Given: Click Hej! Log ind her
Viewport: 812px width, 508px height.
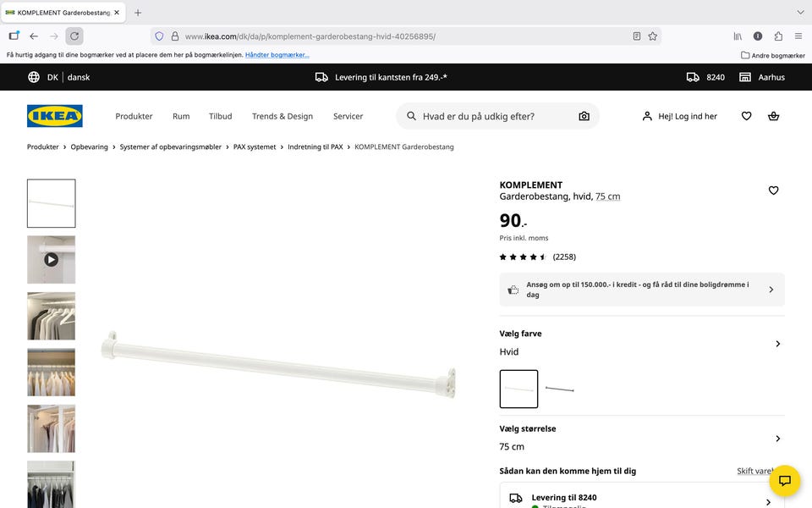Looking at the screenshot, I should click(679, 116).
